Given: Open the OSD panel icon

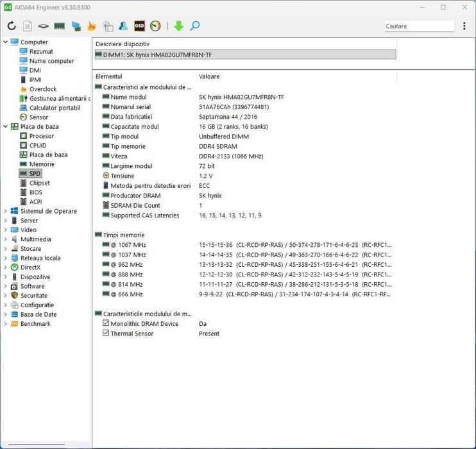Looking at the screenshot, I should 139,26.
